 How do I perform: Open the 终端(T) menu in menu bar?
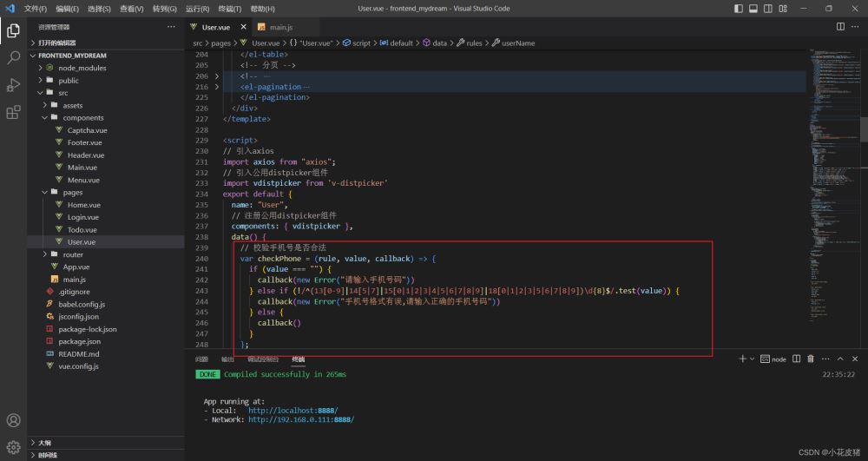click(x=230, y=9)
